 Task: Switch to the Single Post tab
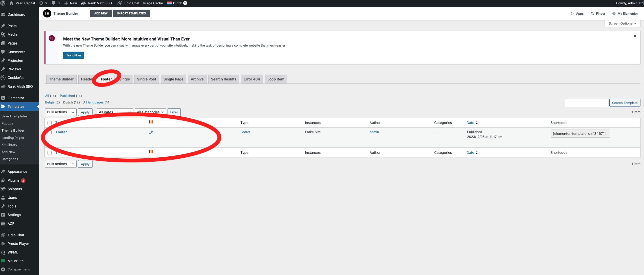[147, 79]
